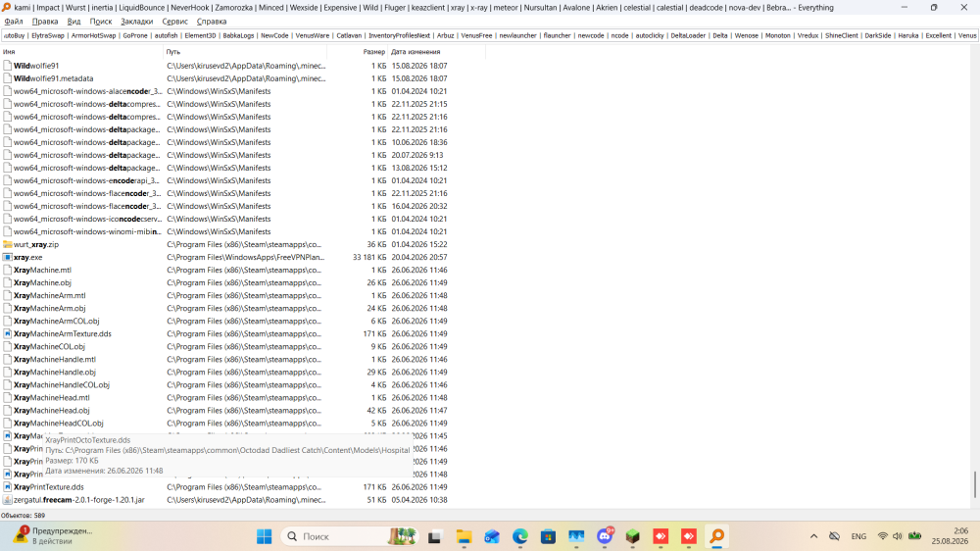Open the Поиск menu
980x551 pixels.
(x=101, y=22)
